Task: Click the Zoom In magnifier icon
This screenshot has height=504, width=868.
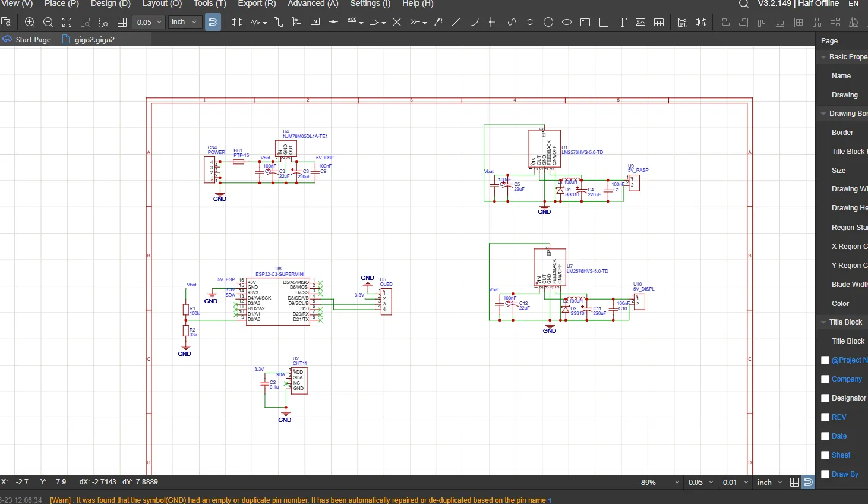Action: coord(30,22)
